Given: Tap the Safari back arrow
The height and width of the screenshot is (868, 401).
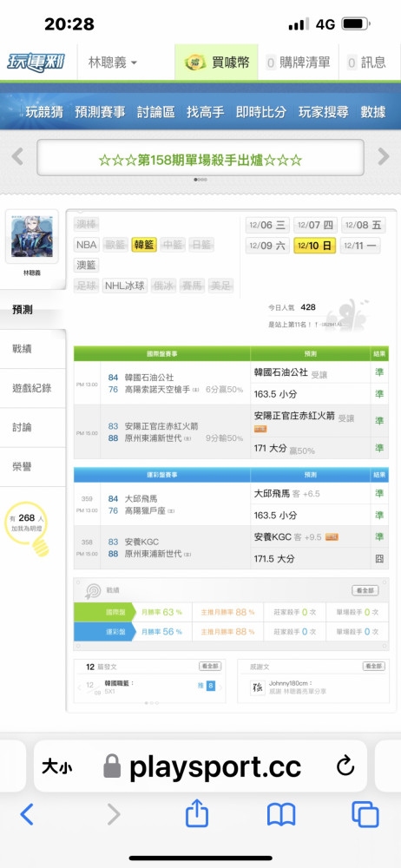Looking at the screenshot, I should click(27, 814).
